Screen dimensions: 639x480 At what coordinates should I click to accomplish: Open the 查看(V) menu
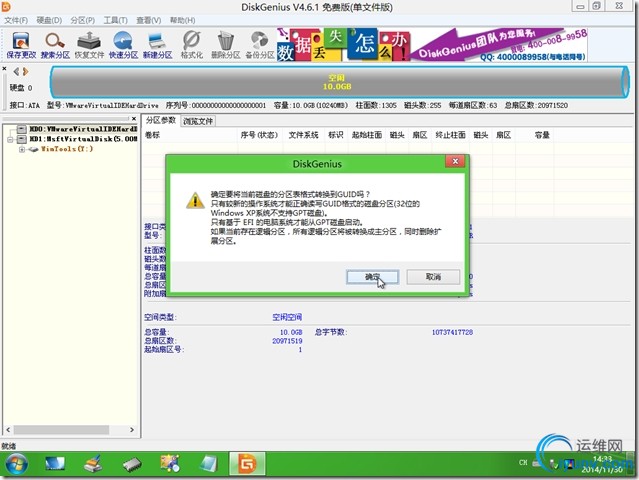point(148,20)
